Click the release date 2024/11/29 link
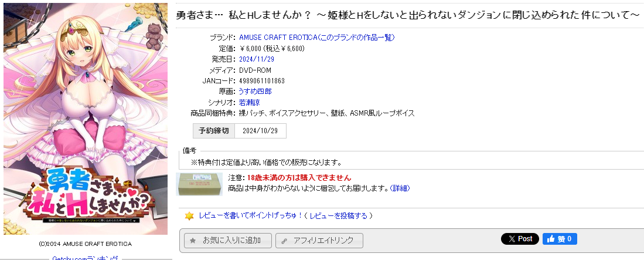This screenshot has width=644, height=260. pyautogui.click(x=257, y=59)
